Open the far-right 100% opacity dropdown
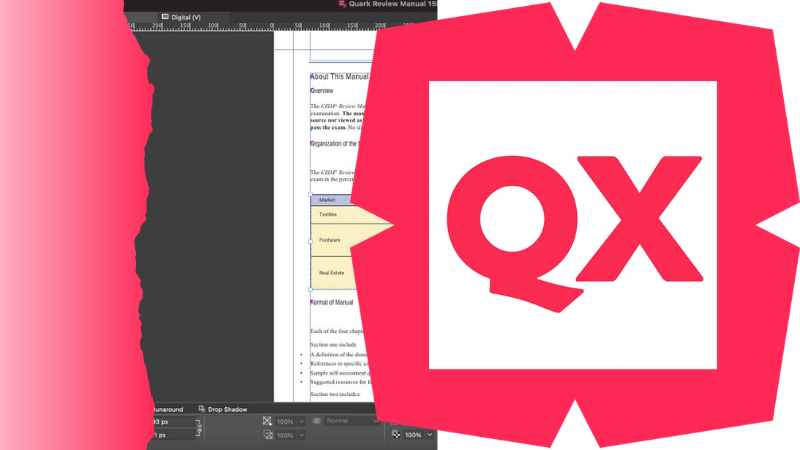This screenshot has height=450, width=800. coord(430,435)
